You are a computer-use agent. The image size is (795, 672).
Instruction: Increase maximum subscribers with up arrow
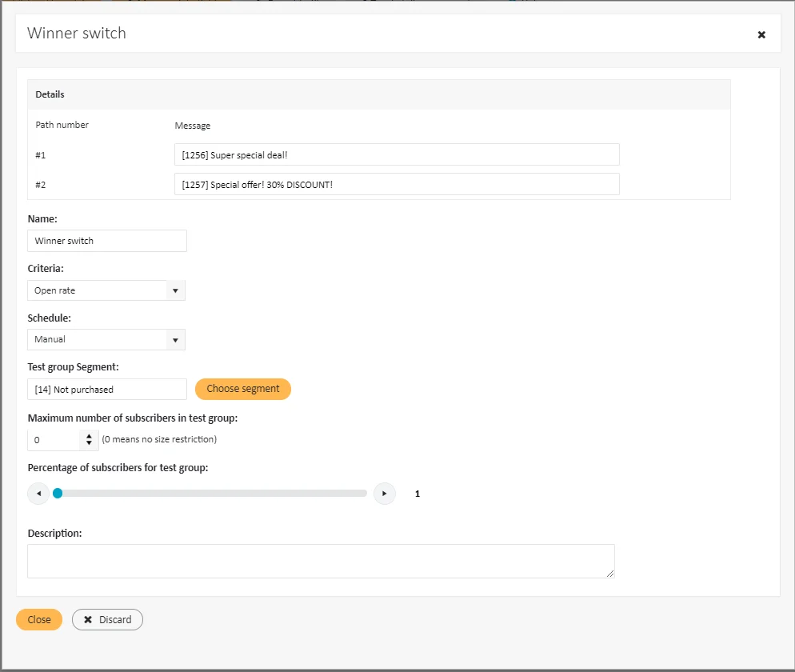tap(89, 436)
